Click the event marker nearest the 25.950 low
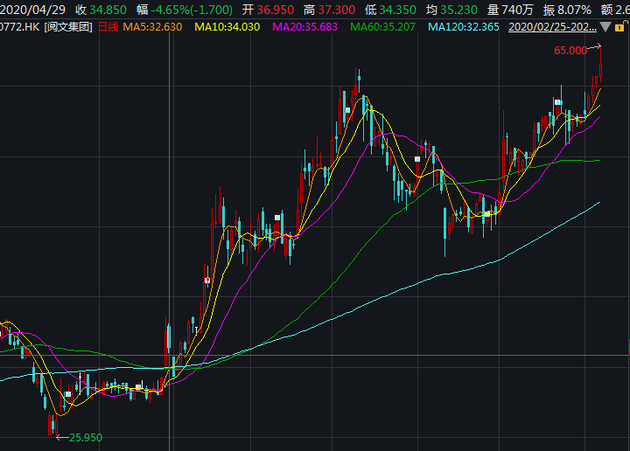Screen dimensions: 630x451 tap(68, 394)
